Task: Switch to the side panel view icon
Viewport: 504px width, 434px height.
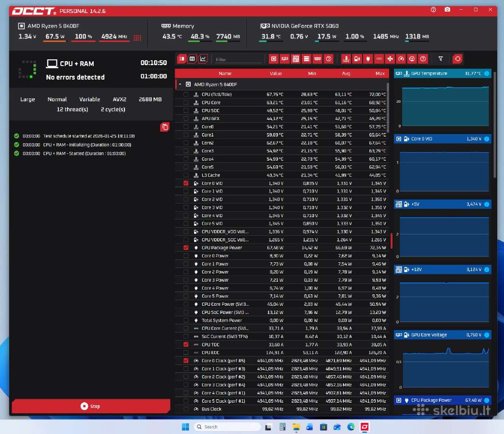Action: pyautogui.click(x=182, y=59)
